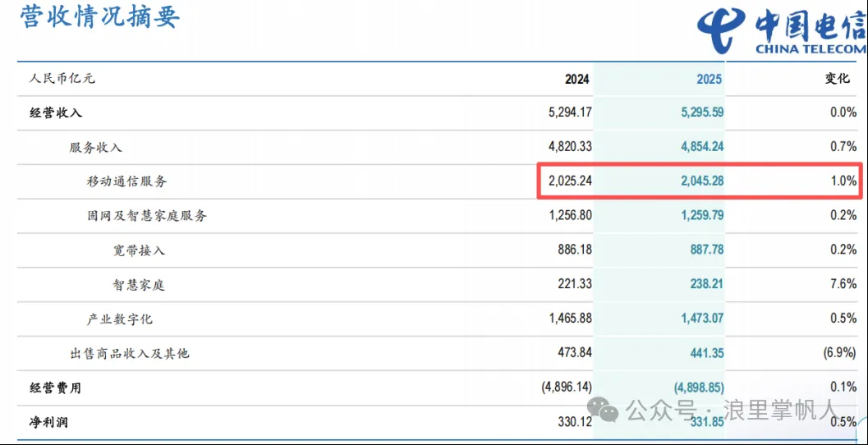
Task: Select the value 5,294.17
Action: point(569,112)
